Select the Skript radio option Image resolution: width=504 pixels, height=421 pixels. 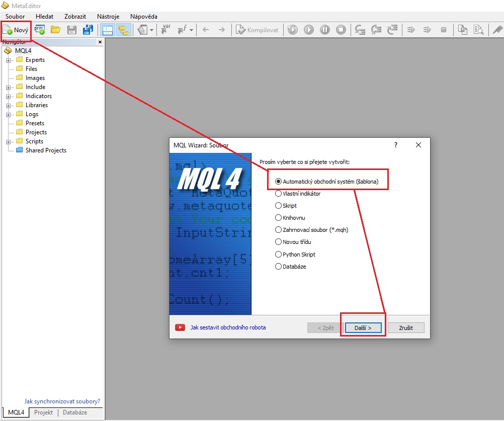279,206
